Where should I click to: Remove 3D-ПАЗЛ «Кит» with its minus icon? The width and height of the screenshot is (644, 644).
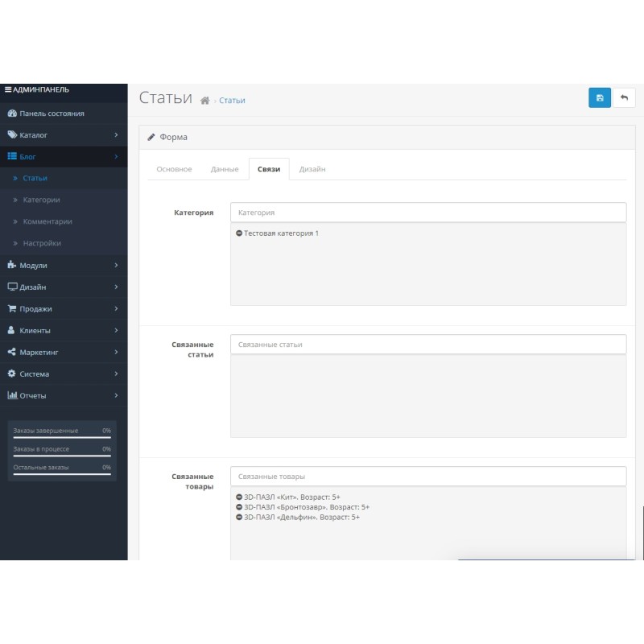pos(239,497)
